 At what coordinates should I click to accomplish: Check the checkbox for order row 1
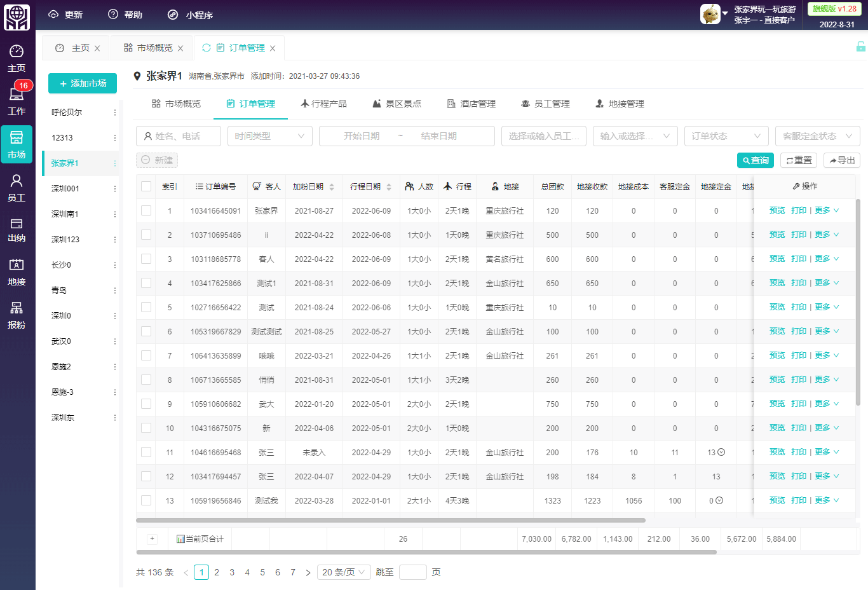(x=146, y=210)
